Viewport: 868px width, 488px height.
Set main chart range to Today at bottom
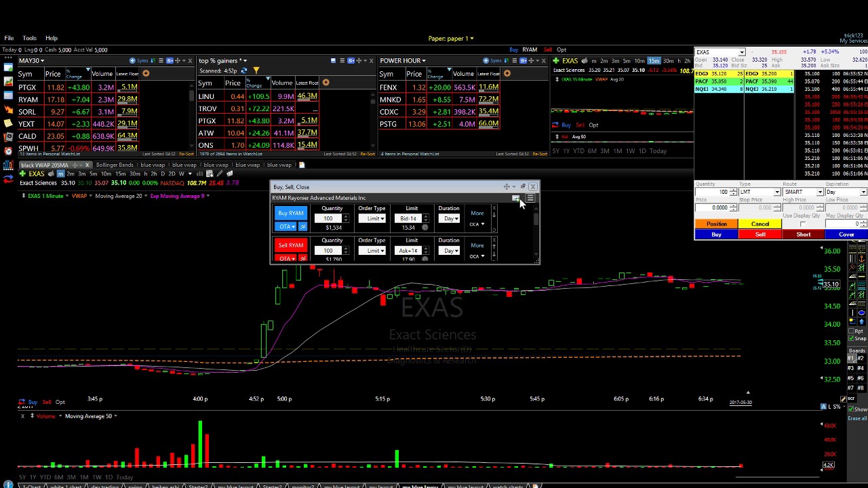pos(125,477)
